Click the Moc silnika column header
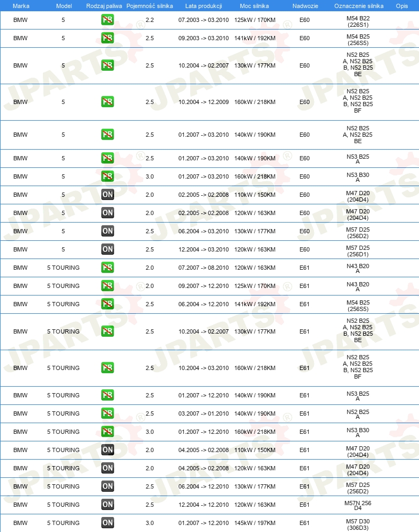The width and height of the screenshot is (419, 532). (255, 6)
